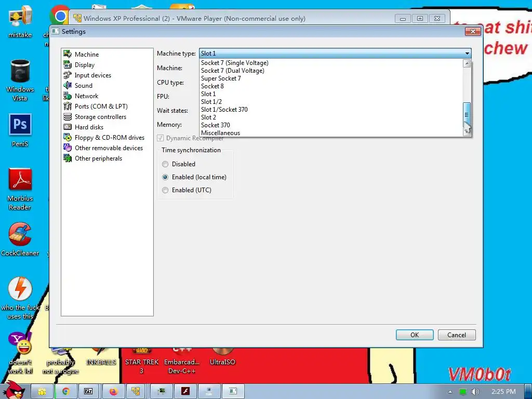Choose Slot 1/Socket 370 option
Viewport: 532px width, 399px height.
click(x=331, y=110)
